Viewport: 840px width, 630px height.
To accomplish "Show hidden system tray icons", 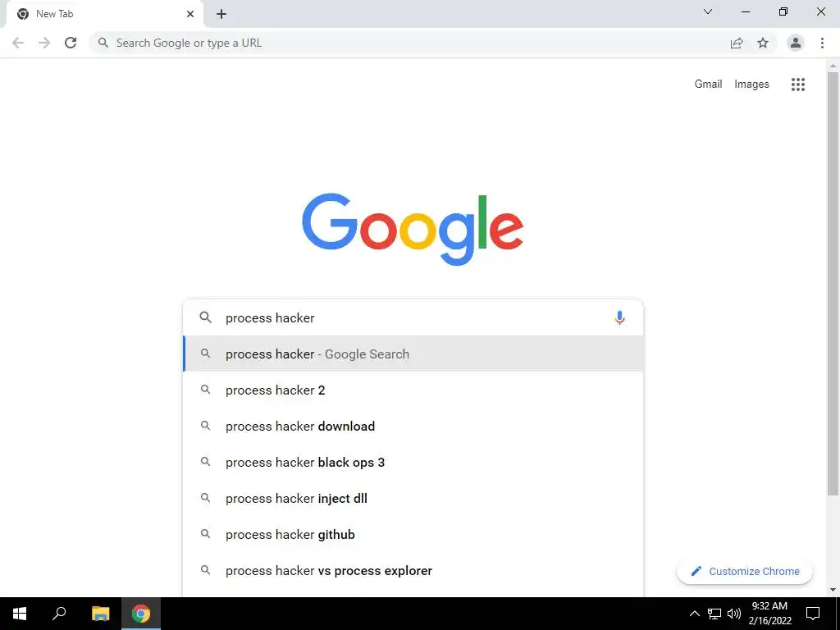I will pyautogui.click(x=694, y=614).
